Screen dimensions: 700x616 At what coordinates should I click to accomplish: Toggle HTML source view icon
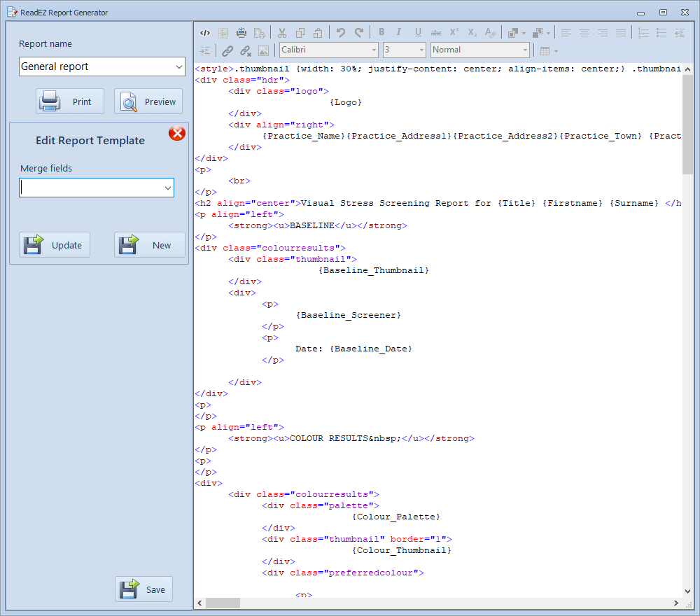(204, 33)
